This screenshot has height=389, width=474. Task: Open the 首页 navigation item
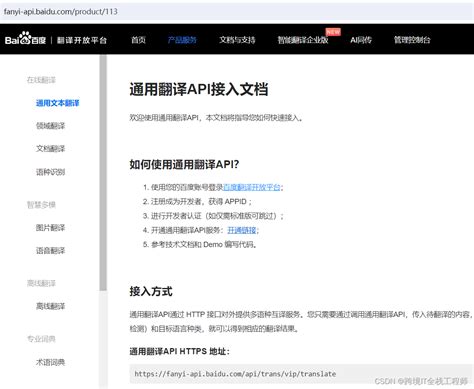pyautogui.click(x=138, y=40)
